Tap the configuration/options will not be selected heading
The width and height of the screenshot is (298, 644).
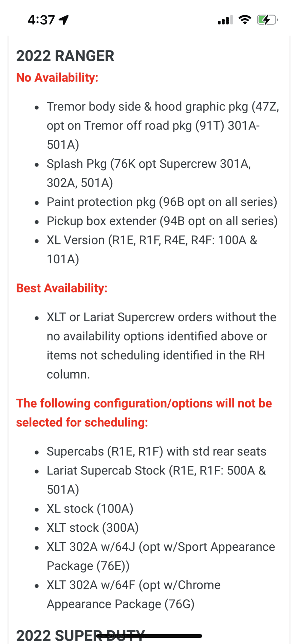point(144,413)
